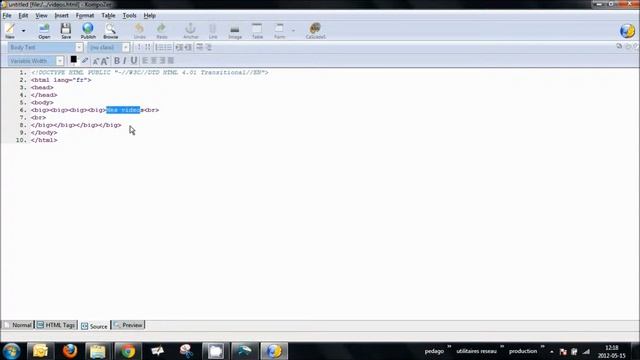This screenshot has width=640, height=360.
Task: Click the Redo toolbar icon
Action: (162, 31)
